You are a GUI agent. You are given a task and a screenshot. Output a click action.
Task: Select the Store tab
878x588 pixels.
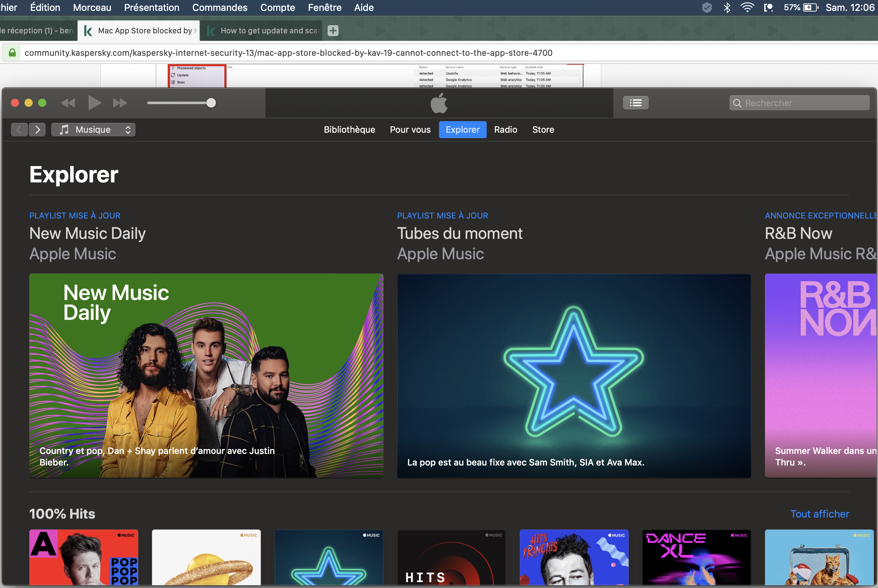(x=543, y=130)
